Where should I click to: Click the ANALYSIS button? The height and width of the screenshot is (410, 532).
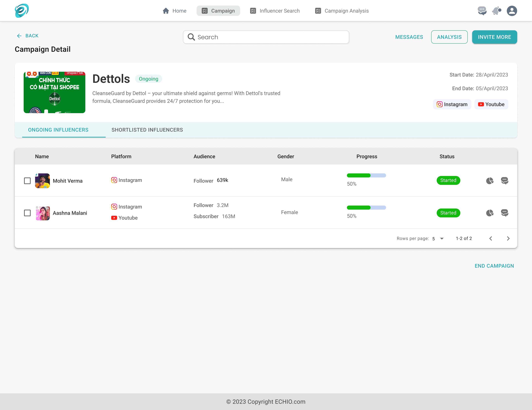pos(449,37)
